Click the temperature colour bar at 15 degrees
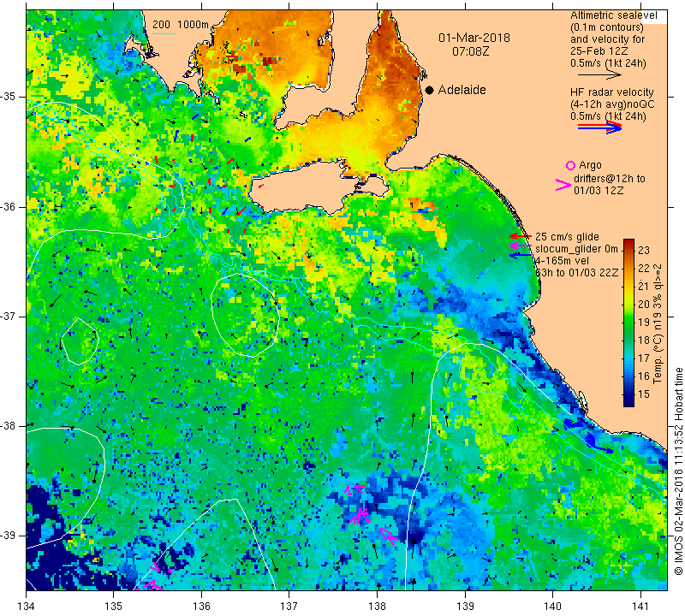This screenshot has height=616, width=685. (628, 394)
